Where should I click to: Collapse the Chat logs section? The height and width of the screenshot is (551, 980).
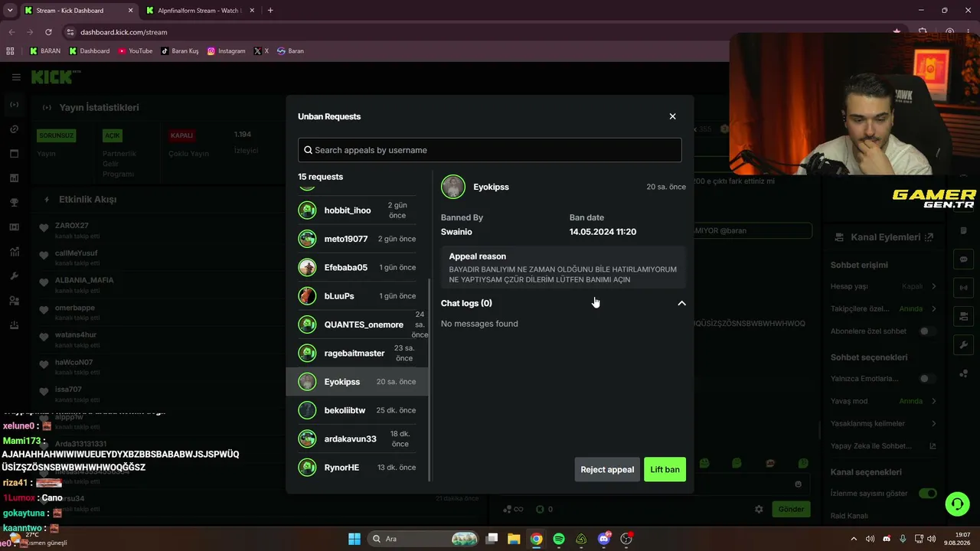pyautogui.click(x=681, y=303)
